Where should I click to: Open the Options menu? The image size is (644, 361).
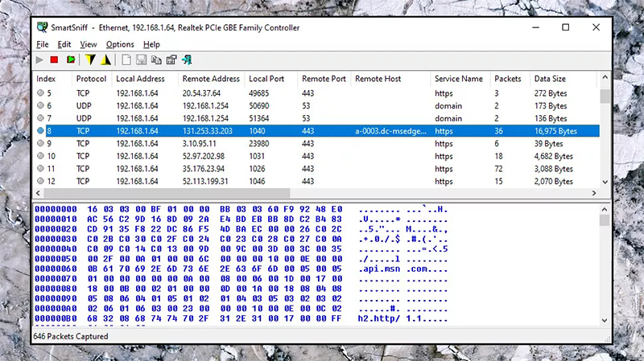click(x=120, y=44)
